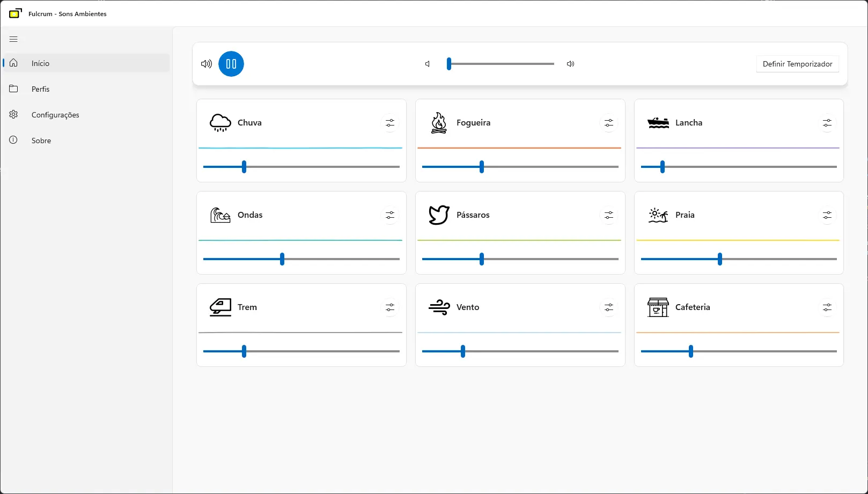Click the Ondas waves icon
868x494 pixels.
220,215
